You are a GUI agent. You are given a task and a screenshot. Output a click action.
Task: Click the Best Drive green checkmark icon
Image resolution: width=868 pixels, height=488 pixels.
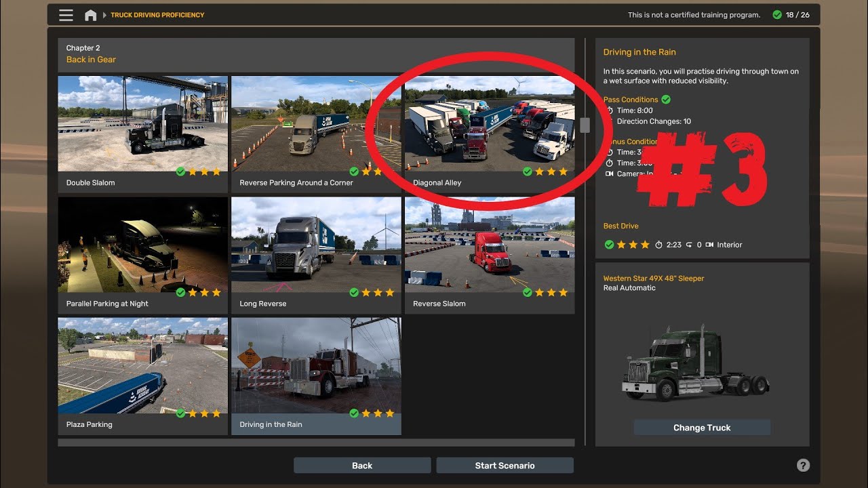pos(609,245)
